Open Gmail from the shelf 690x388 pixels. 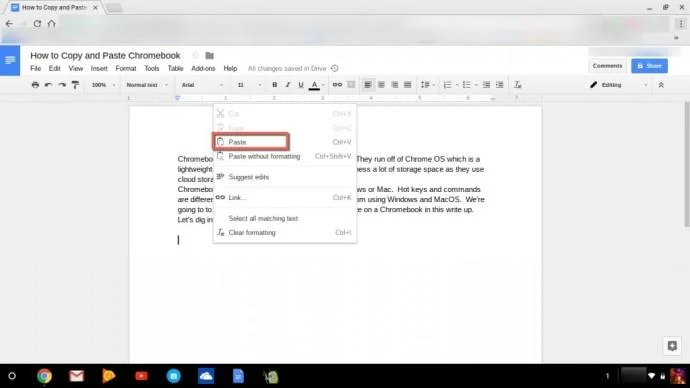coord(77,376)
